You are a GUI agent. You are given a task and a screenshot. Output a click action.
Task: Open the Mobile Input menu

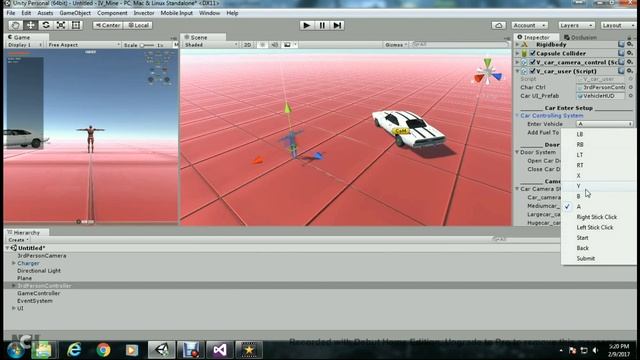coord(176,13)
